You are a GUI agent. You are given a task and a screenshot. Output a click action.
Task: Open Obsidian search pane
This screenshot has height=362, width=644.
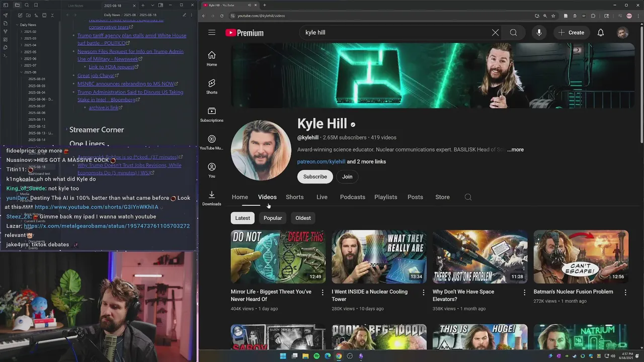pos(26,5)
